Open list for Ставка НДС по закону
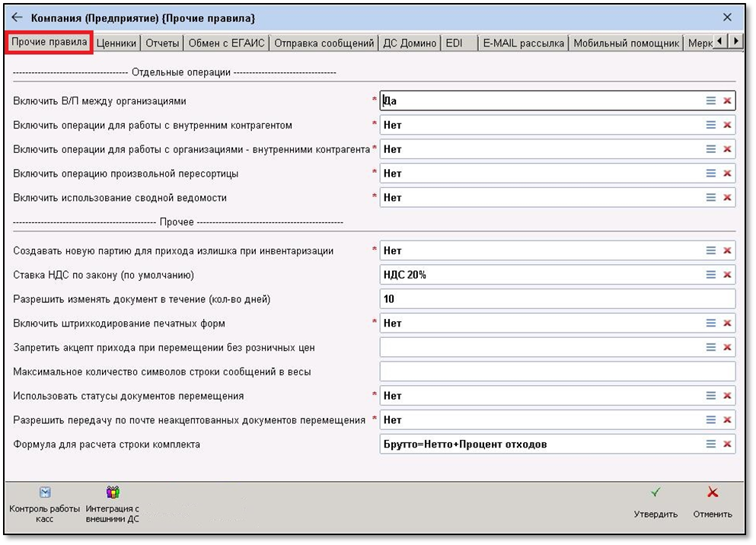 click(710, 275)
